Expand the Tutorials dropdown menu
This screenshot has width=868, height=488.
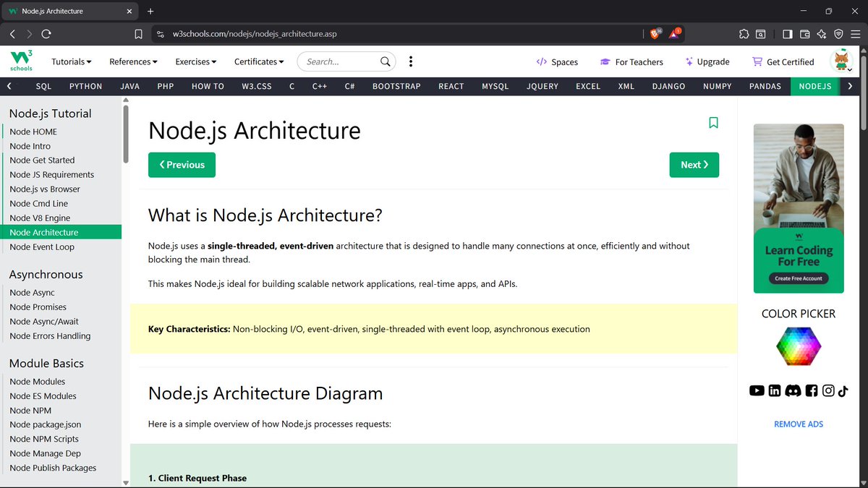(72, 61)
